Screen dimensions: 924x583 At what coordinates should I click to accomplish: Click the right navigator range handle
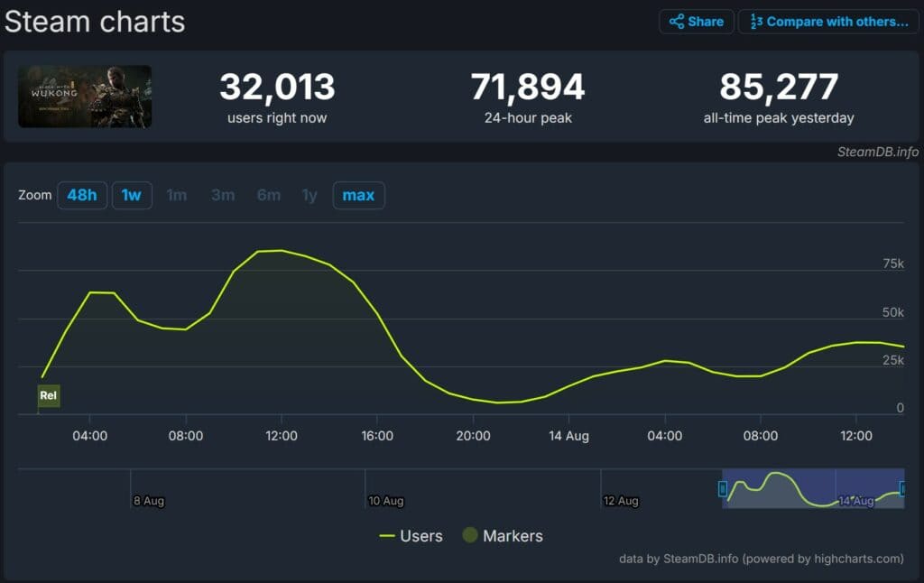coord(902,488)
